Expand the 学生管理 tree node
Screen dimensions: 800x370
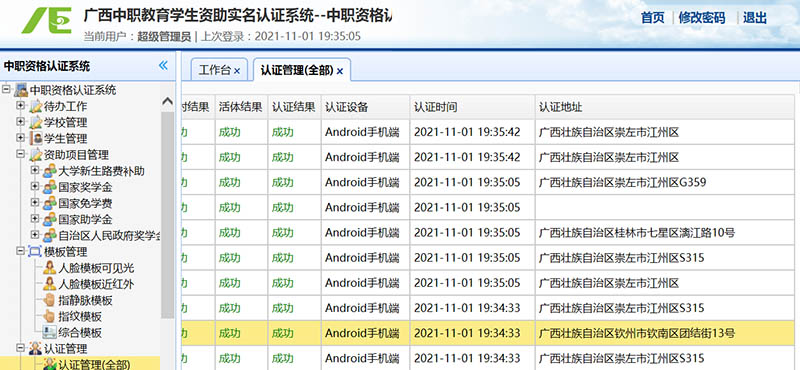click(20, 138)
